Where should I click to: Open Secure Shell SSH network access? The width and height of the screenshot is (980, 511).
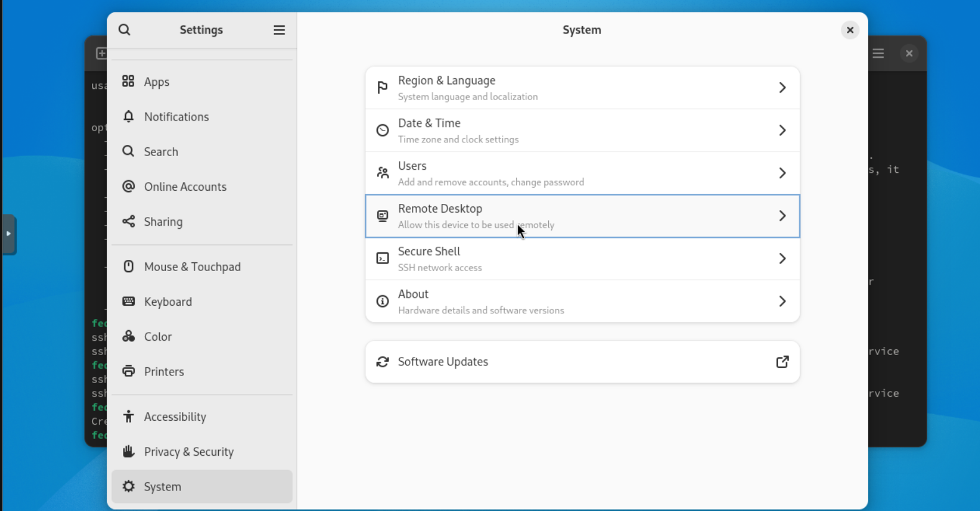tap(582, 259)
